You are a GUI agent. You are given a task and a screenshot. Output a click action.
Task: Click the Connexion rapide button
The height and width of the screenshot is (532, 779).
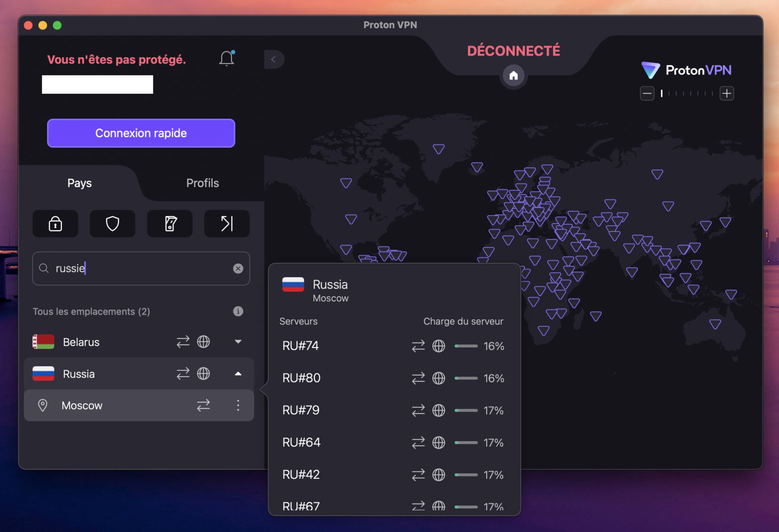click(x=141, y=133)
